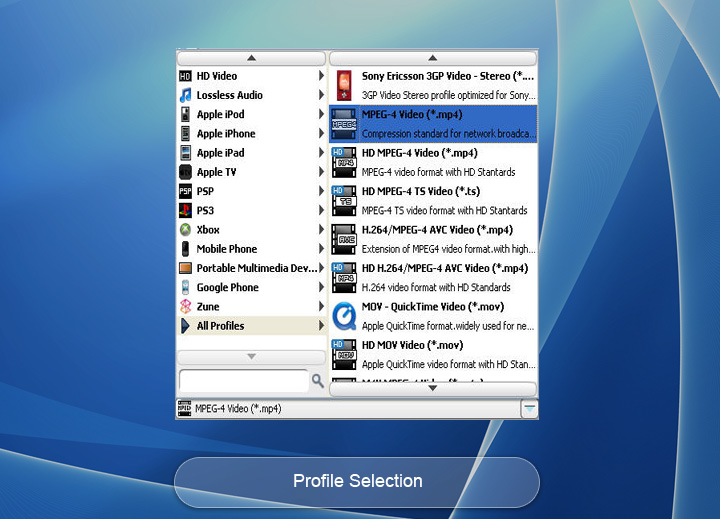Expand the Zune submenu arrow
Viewport: 720px width, 519px height.
tap(321, 306)
